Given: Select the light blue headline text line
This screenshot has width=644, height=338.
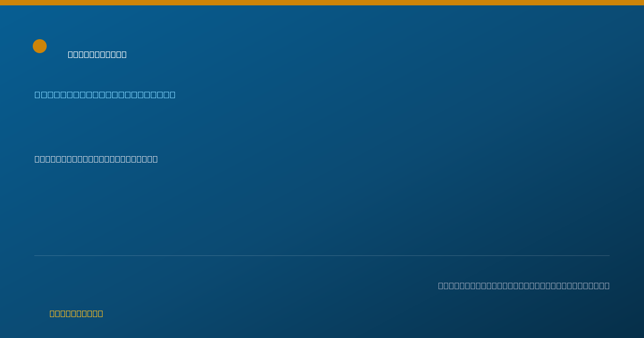Looking at the screenshot, I should click(105, 95).
